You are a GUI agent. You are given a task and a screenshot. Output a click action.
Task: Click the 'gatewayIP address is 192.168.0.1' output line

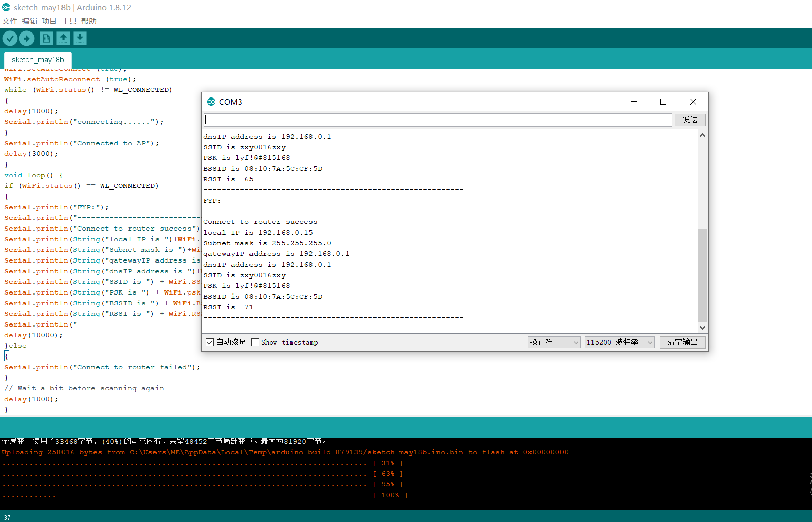(x=276, y=254)
